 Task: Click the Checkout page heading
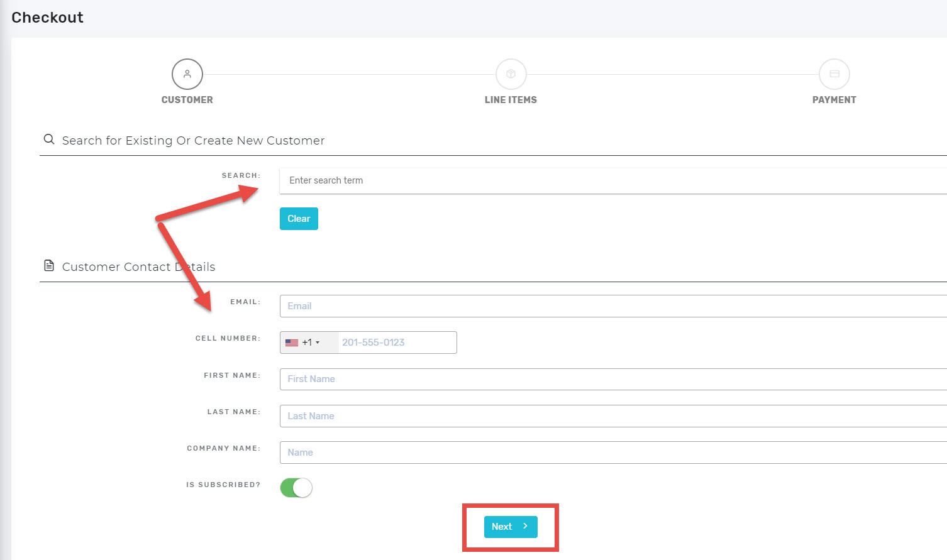pos(47,18)
